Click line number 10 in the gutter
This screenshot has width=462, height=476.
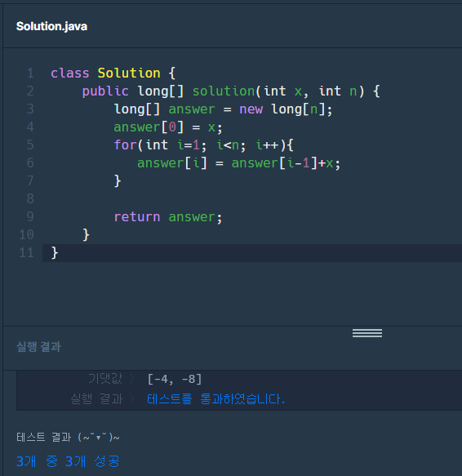[x=26, y=235]
